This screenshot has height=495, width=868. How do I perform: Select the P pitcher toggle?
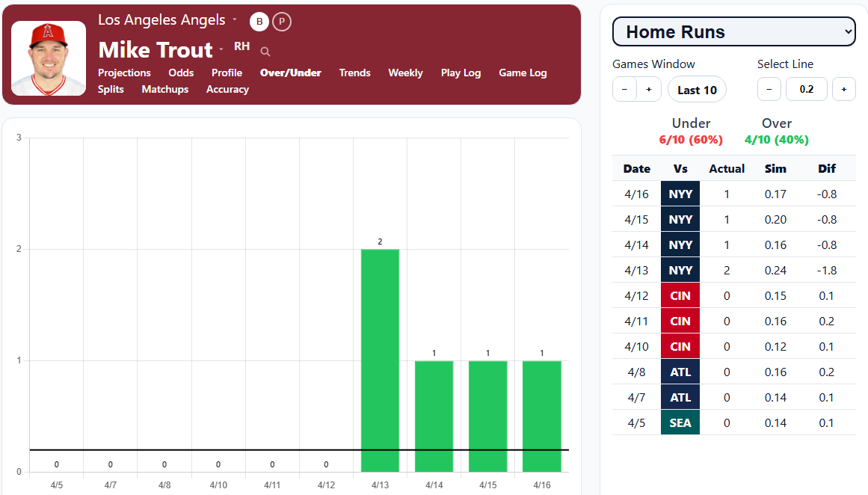(x=282, y=22)
